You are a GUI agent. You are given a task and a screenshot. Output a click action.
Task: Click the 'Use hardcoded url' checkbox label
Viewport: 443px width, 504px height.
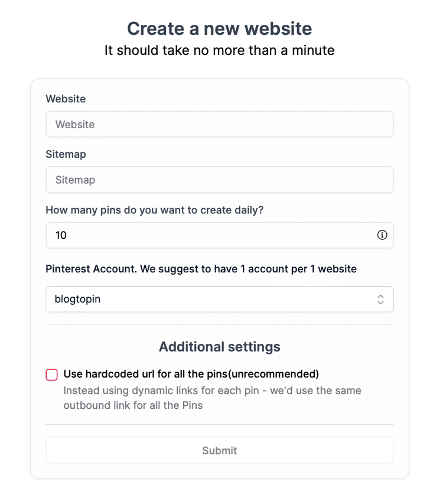coord(191,374)
